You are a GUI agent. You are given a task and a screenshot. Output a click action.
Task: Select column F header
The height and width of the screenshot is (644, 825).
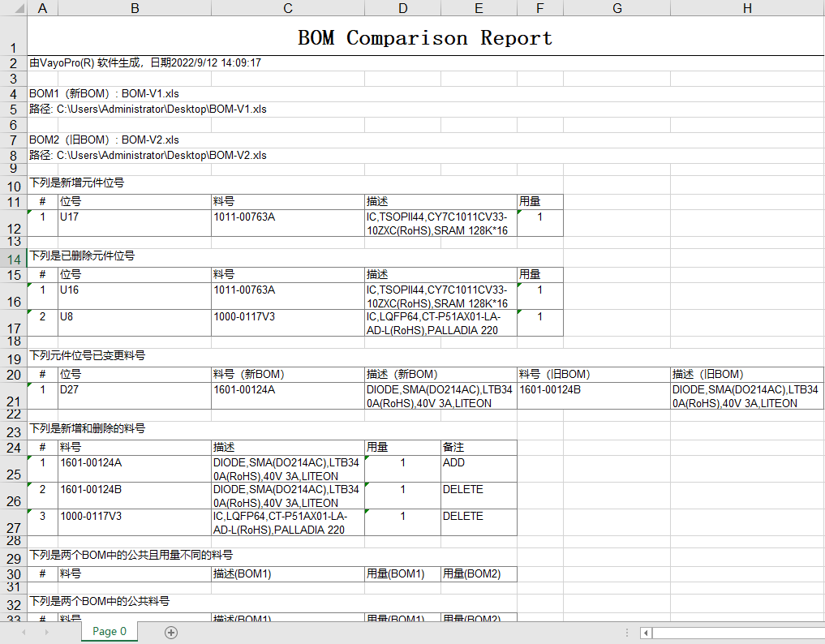pyautogui.click(x=539, y=8)
